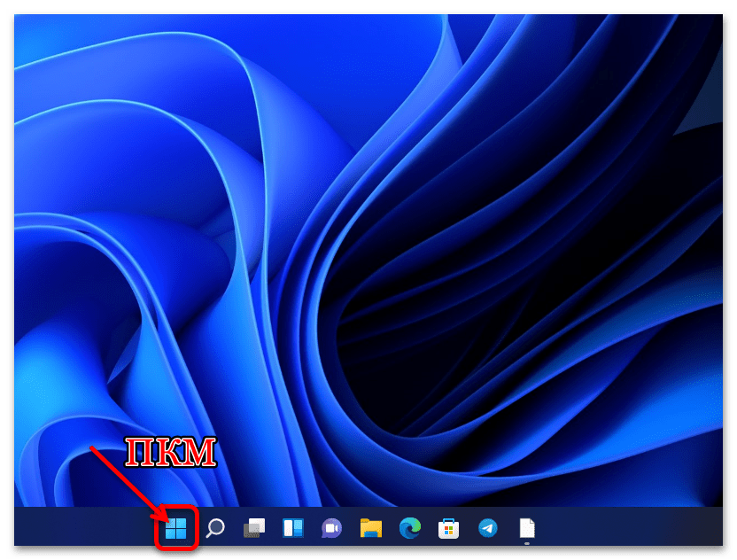The image size is (737, 560).
Task: Open the Windows Start menu button
Action: [x=175, y=528]
